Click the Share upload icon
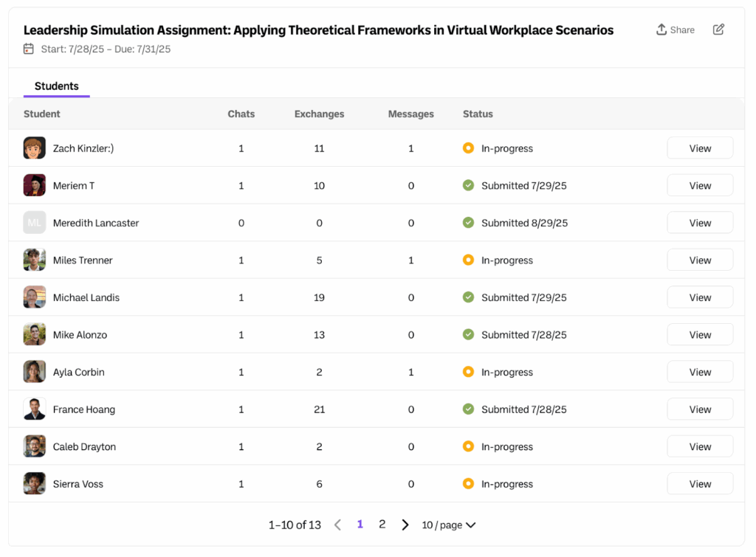 (661, 30)
